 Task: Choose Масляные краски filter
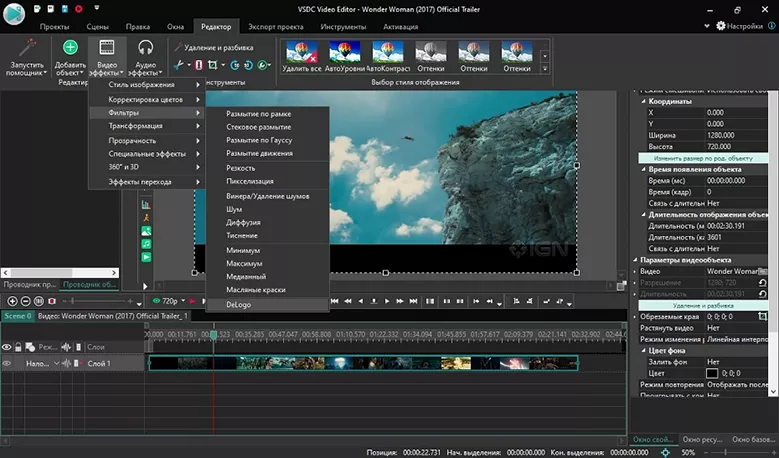[x=268, y=290]
